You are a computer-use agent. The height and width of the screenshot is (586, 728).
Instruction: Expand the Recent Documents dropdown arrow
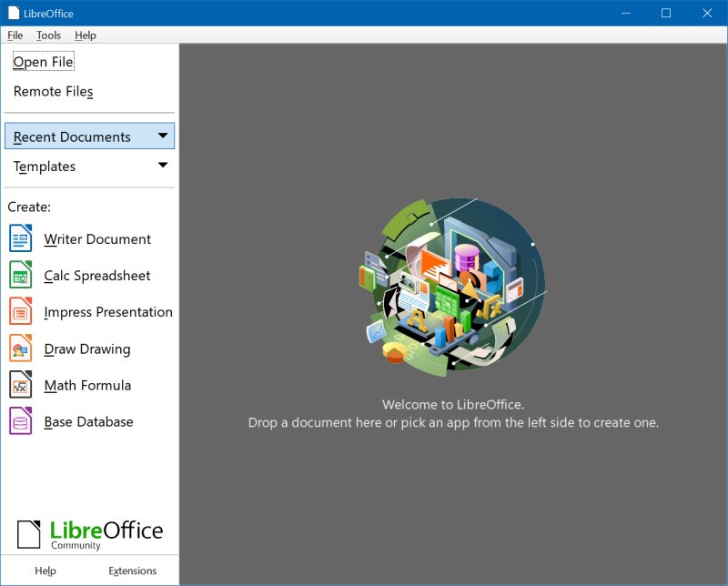163,136
